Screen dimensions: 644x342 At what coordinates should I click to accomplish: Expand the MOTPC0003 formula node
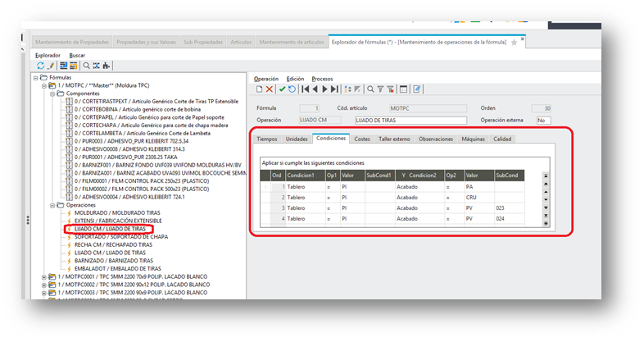pos(44,293)
